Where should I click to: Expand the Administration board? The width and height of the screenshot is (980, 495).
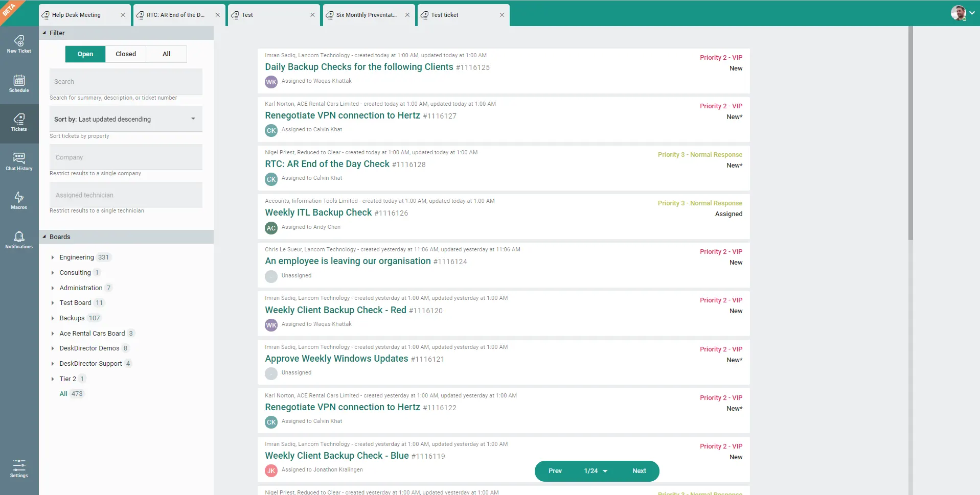(53, 288)
